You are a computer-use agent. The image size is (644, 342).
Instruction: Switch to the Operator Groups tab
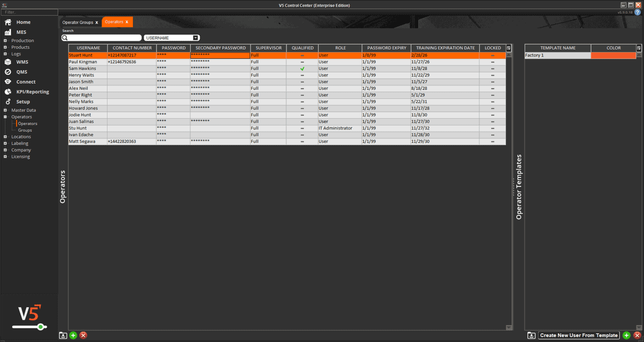(78, 23)
